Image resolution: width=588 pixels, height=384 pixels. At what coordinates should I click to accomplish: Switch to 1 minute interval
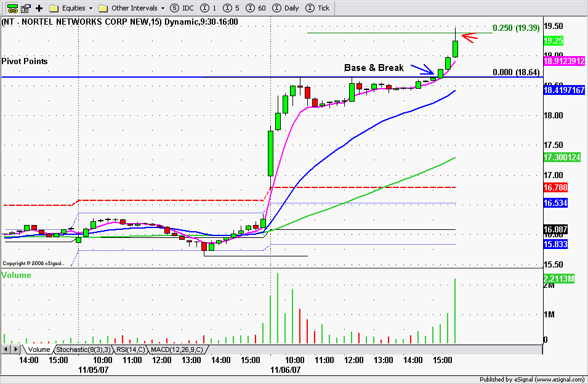click(x=208, y=8)
